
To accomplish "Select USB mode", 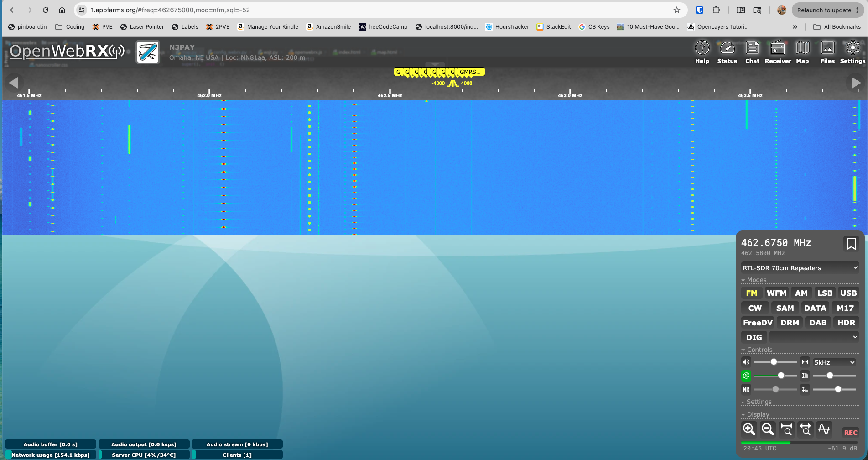I will coord(848,293).
